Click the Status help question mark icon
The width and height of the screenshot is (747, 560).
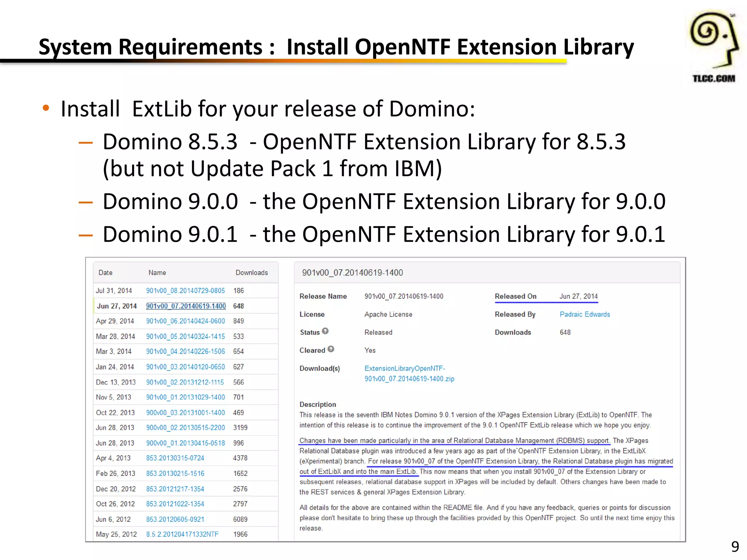(x=325, y=331)
